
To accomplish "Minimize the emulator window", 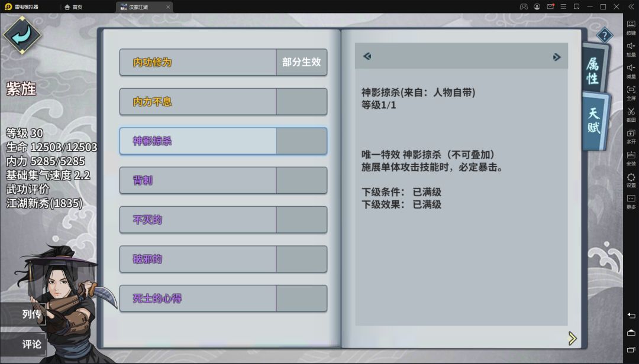I will [x=590, y=6].
